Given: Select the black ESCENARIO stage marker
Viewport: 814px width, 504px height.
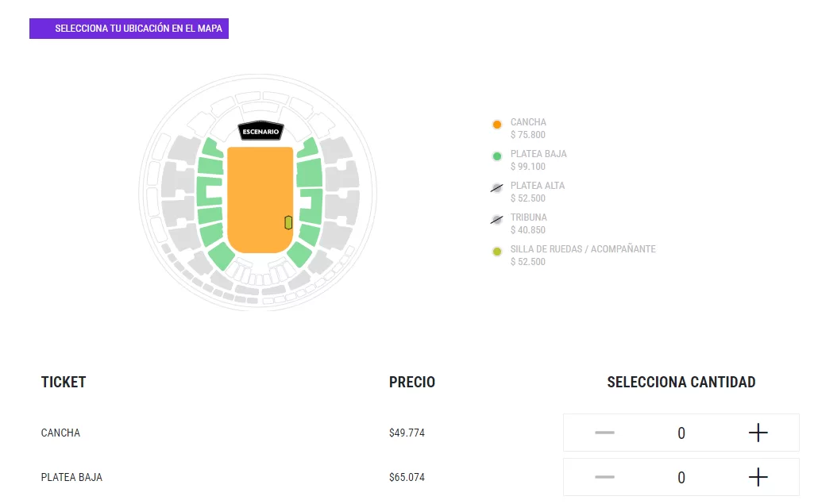Looking at the screenshot, I should point(260,131).
